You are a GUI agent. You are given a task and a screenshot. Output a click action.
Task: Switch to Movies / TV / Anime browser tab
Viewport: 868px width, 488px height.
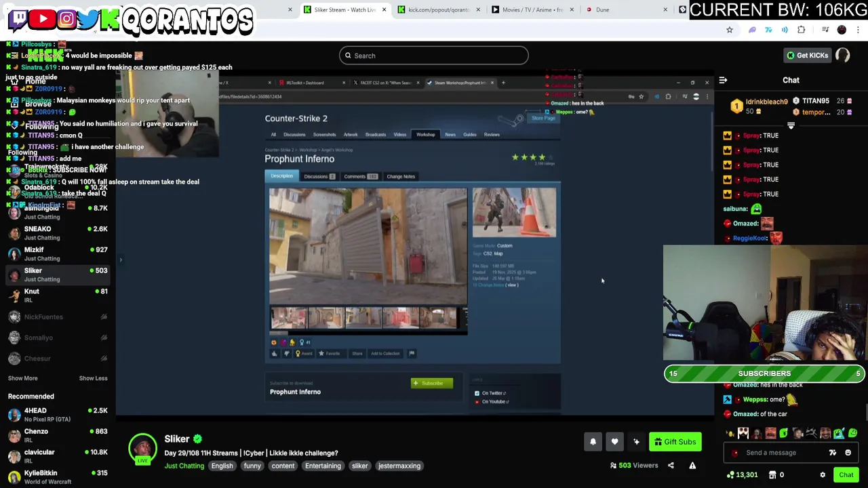click(532, 9)
